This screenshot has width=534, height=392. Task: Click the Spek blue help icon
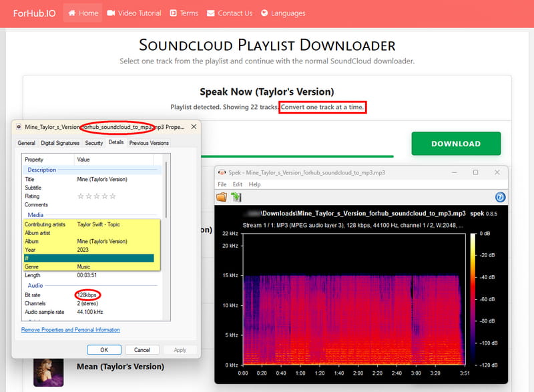[x=500, y=197]
